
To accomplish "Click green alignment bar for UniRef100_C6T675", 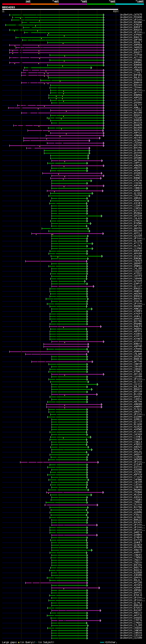I will point(57,15).
